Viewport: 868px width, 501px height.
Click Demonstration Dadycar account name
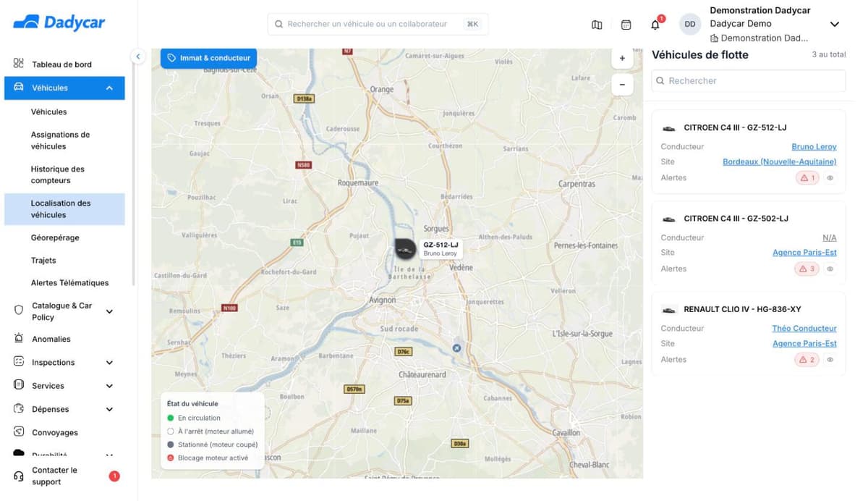click(x=759, y=10)
